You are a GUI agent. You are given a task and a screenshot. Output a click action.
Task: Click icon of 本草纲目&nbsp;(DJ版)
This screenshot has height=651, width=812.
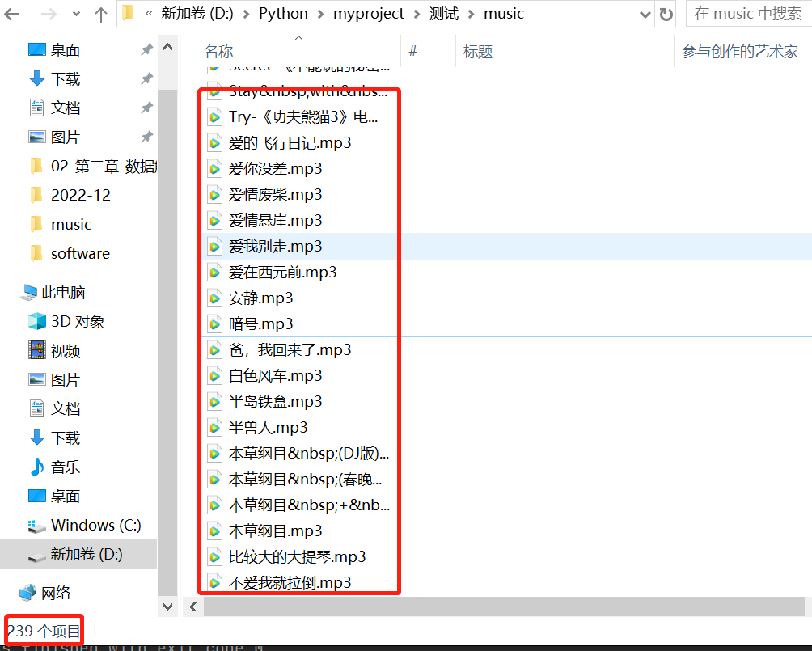pyautogui.click(x=214, y=454)
